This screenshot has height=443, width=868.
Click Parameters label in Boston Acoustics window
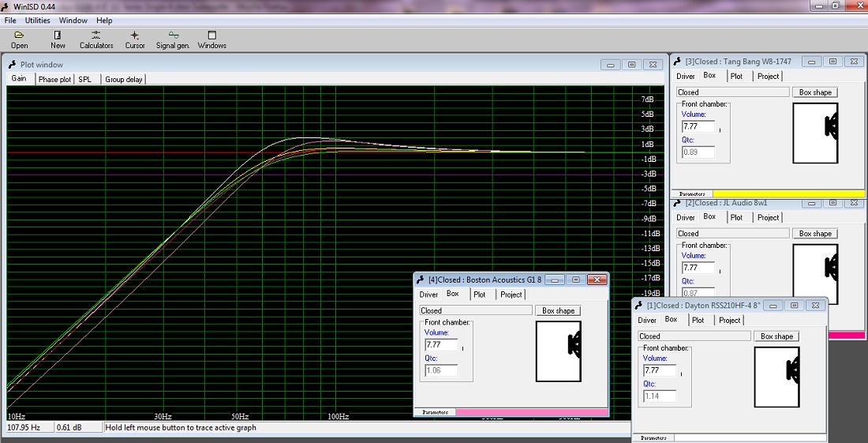pyautogui.click(x=435, y=412)
